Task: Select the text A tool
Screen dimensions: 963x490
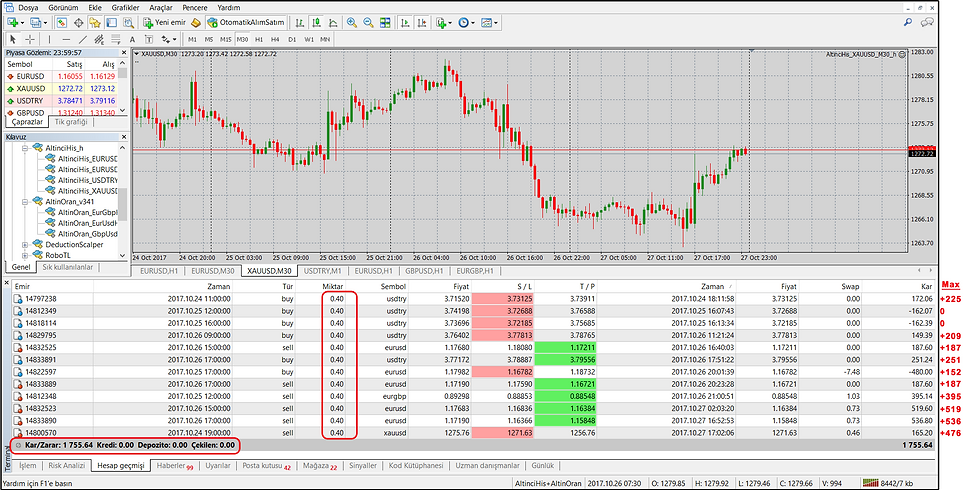Action: coord(132,39)
